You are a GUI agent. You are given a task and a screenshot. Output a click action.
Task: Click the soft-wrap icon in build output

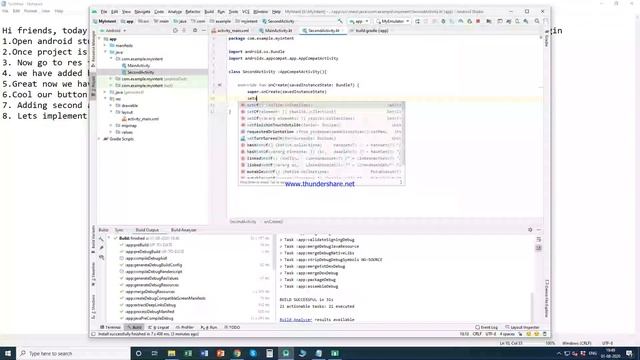[x=539, y=240]
